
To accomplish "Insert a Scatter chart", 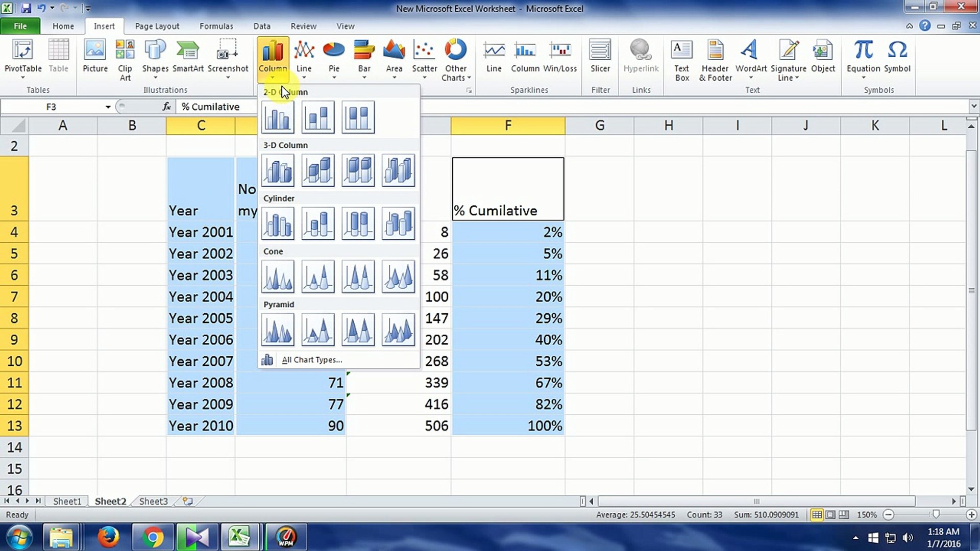I will [424, 56].
